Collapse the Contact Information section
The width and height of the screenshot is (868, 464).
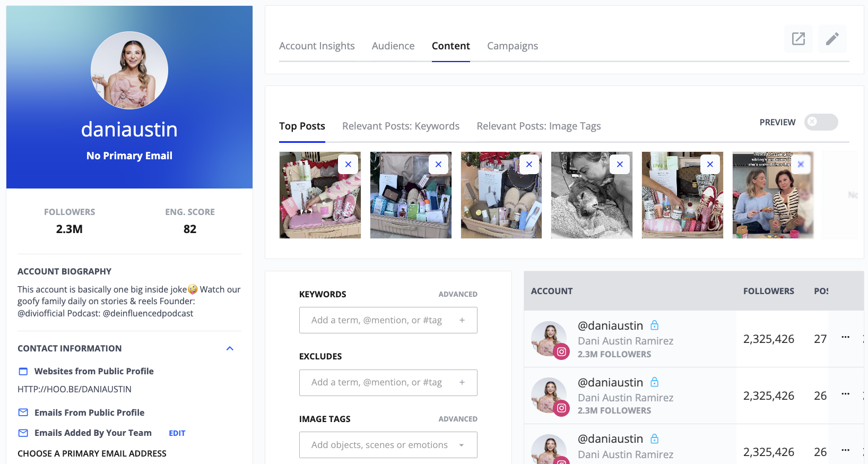tap(230, 348)
